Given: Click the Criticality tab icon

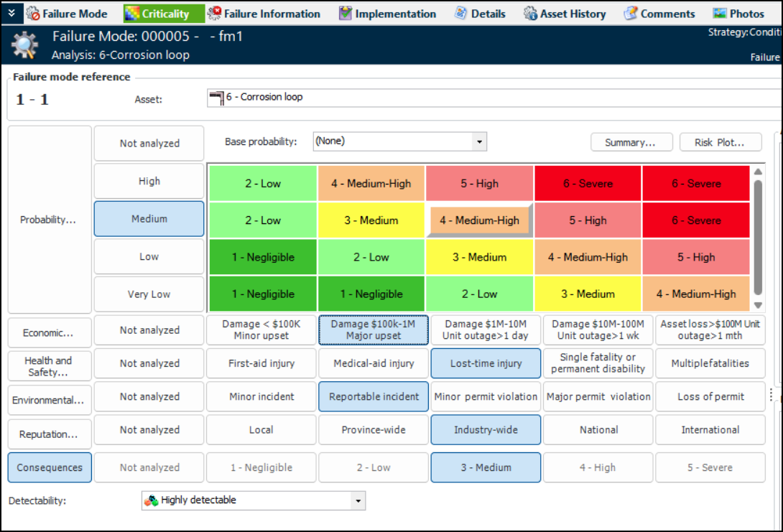Looking at the screenshot, I should pos(132,14).
